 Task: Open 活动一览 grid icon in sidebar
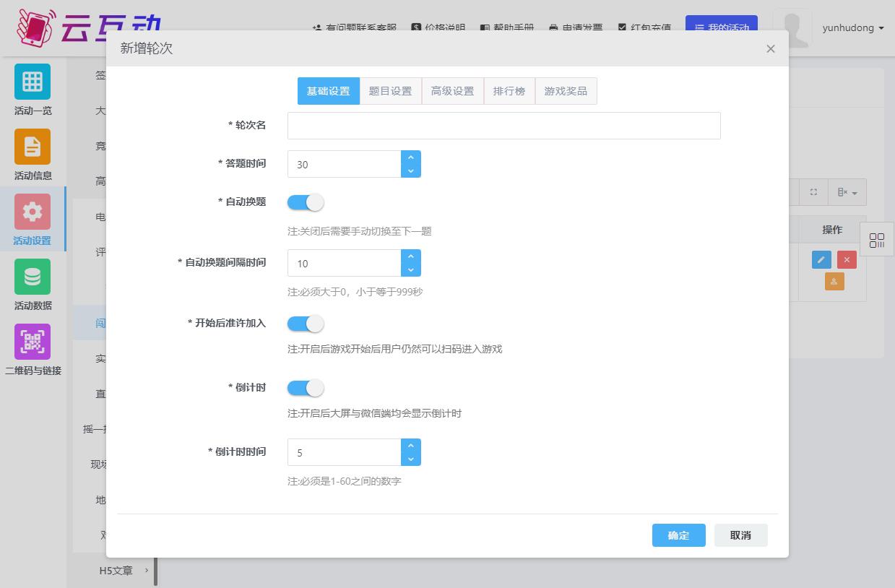click(x=33, y=82)
